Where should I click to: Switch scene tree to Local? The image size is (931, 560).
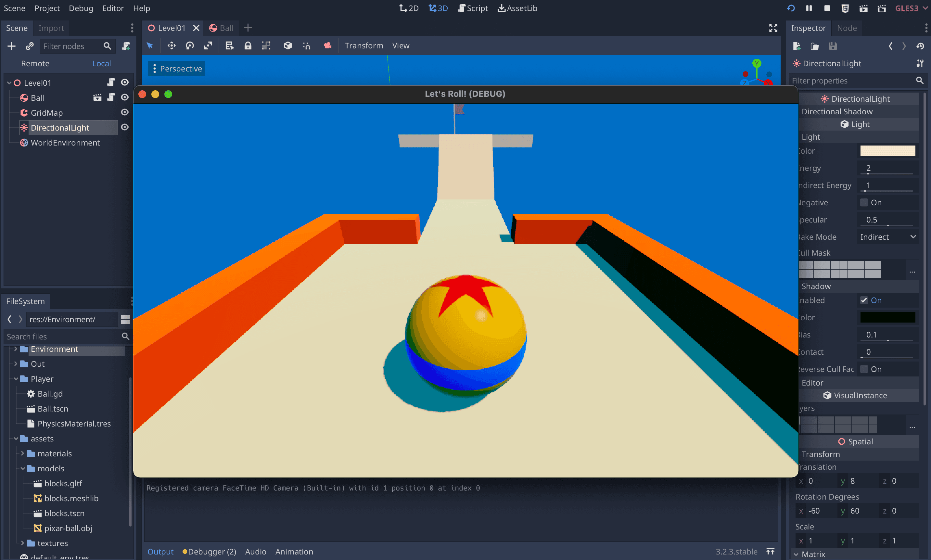[102, 63]
